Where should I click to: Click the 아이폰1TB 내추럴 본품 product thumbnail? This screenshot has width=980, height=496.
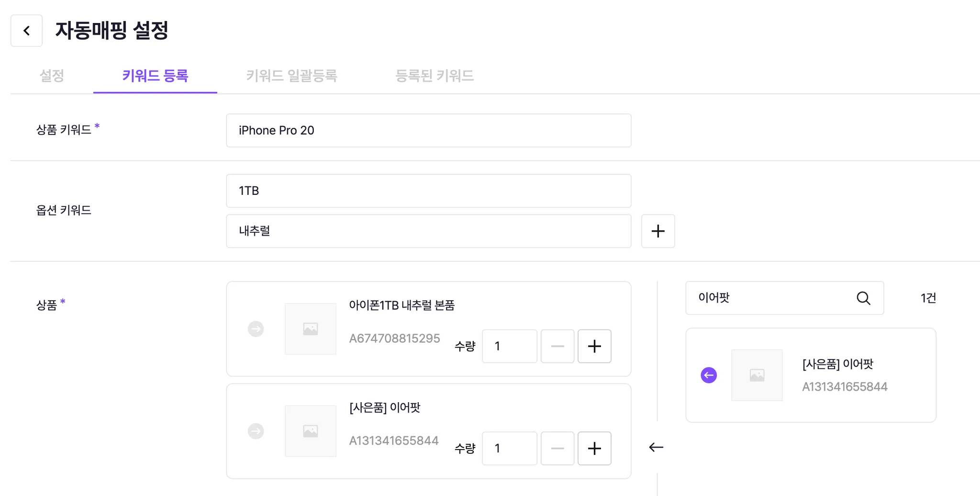(x=311, y=329)
